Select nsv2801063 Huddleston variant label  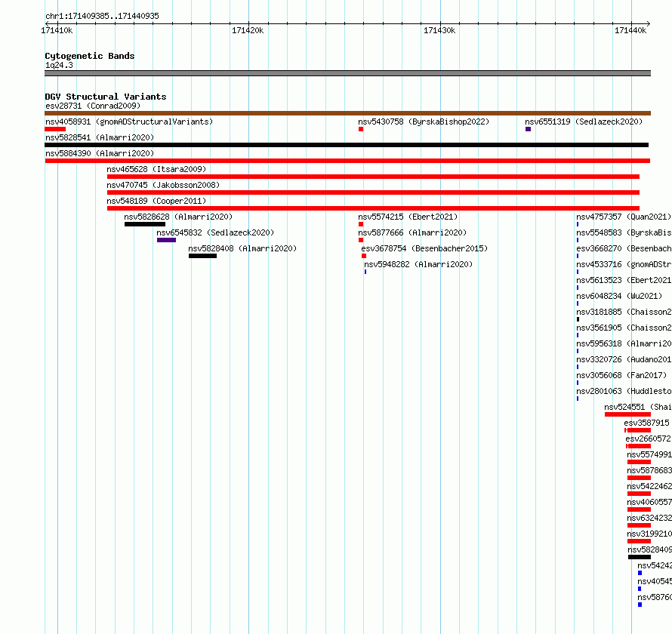click(x=624, y=391)
